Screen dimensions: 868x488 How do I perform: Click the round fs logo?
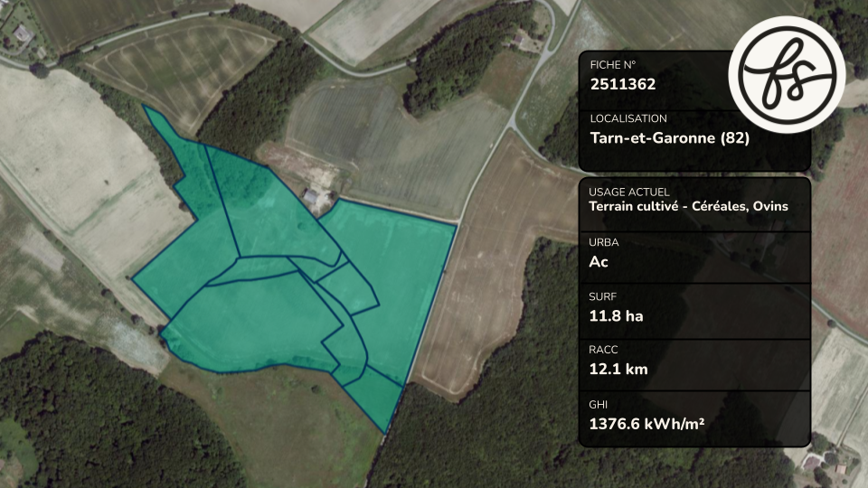click(787, 74)
